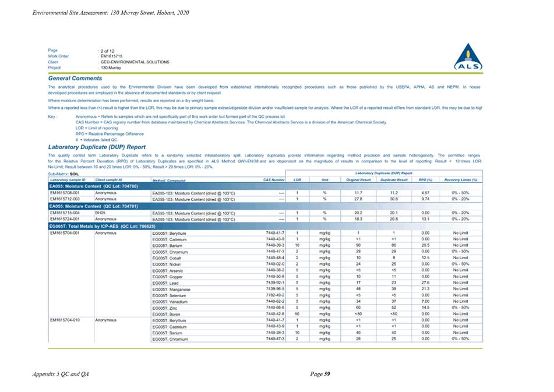Click sample ID EM1615708-001 cell
Viewport: 554px width, 392px height.
[66, 192]
